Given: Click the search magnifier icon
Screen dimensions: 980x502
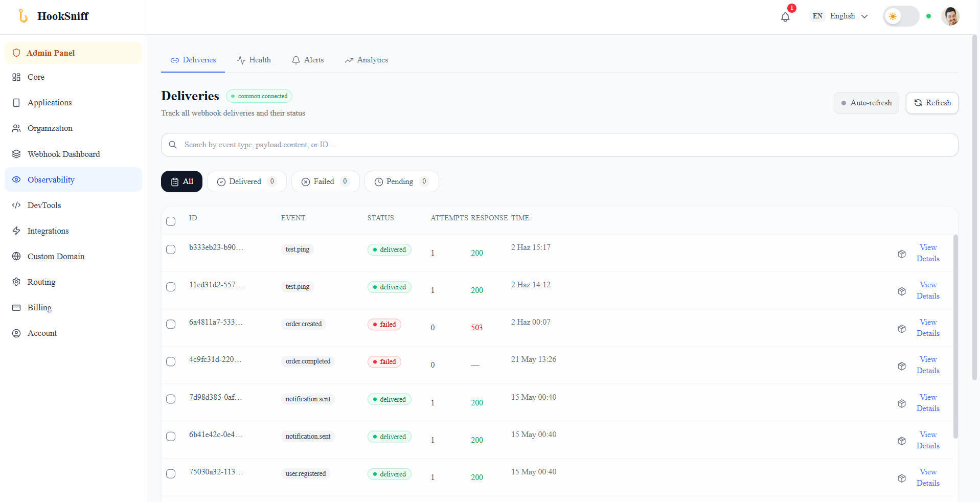Looking at the screenshot, I should 173,145.
